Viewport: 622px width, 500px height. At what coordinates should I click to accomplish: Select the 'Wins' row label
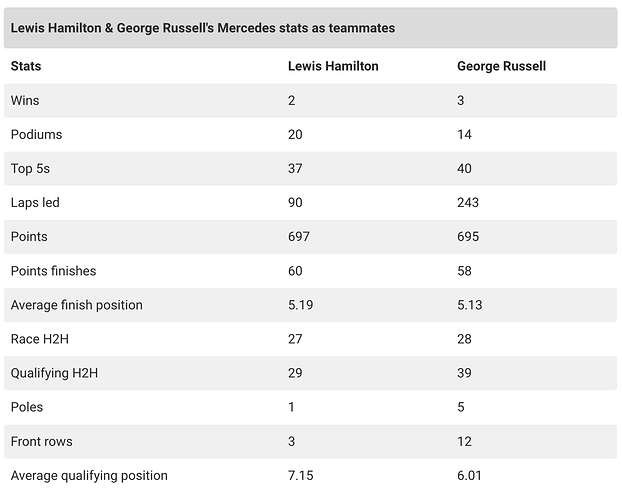coord(25,100)
